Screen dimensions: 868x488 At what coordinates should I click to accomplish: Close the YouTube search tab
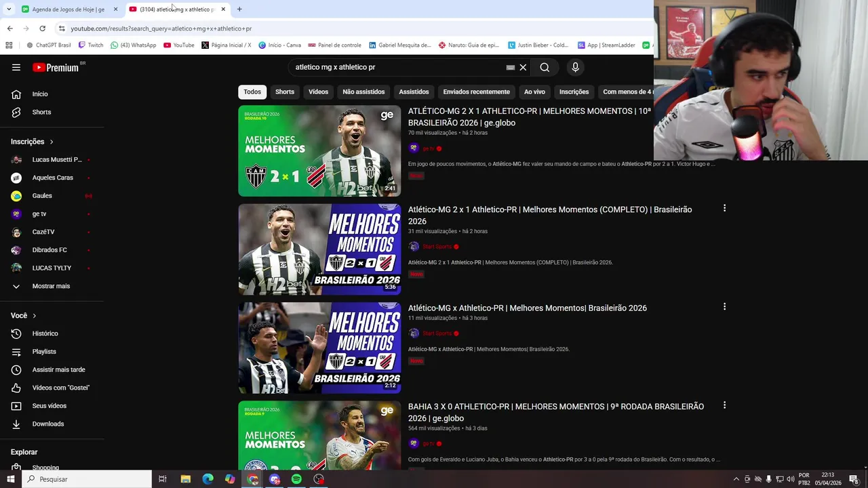223,9
